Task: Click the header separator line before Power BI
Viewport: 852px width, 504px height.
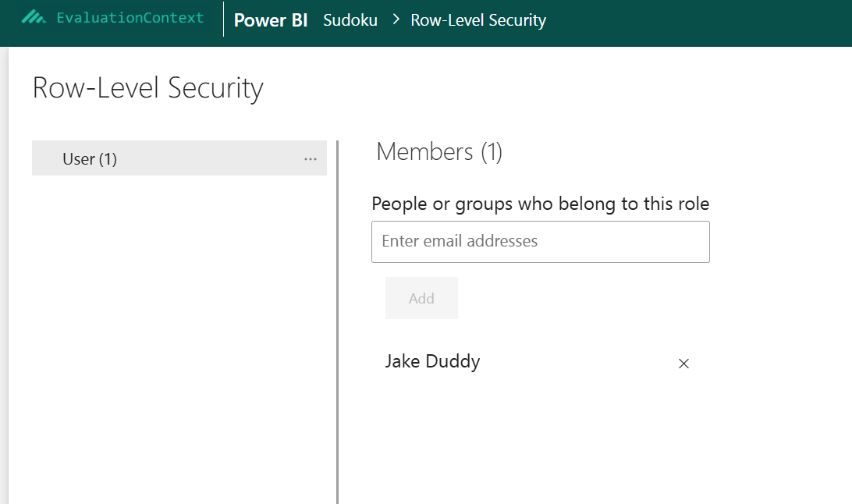Action: [224, 20]
